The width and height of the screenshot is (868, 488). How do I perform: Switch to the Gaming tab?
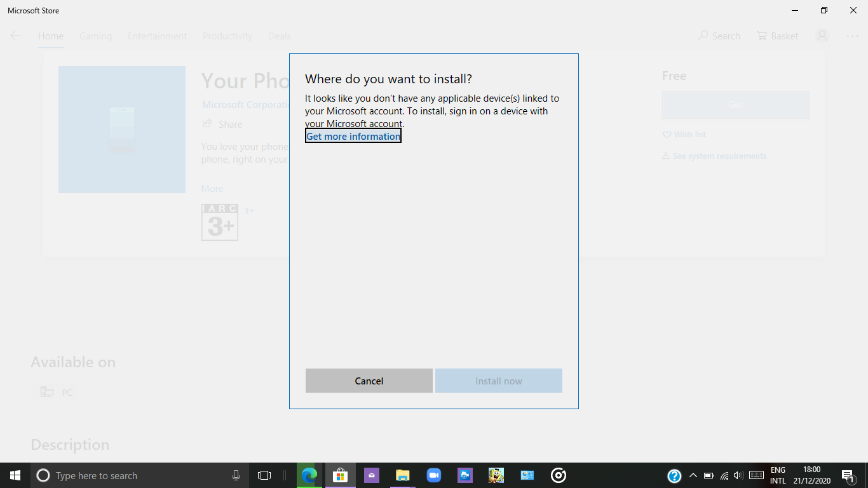(x=96, y=36)
